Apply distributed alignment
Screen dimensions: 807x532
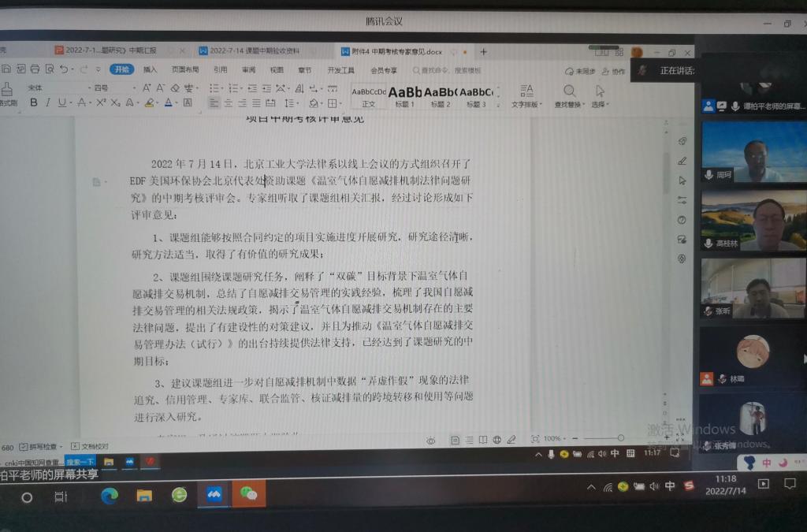coord(270,103)
